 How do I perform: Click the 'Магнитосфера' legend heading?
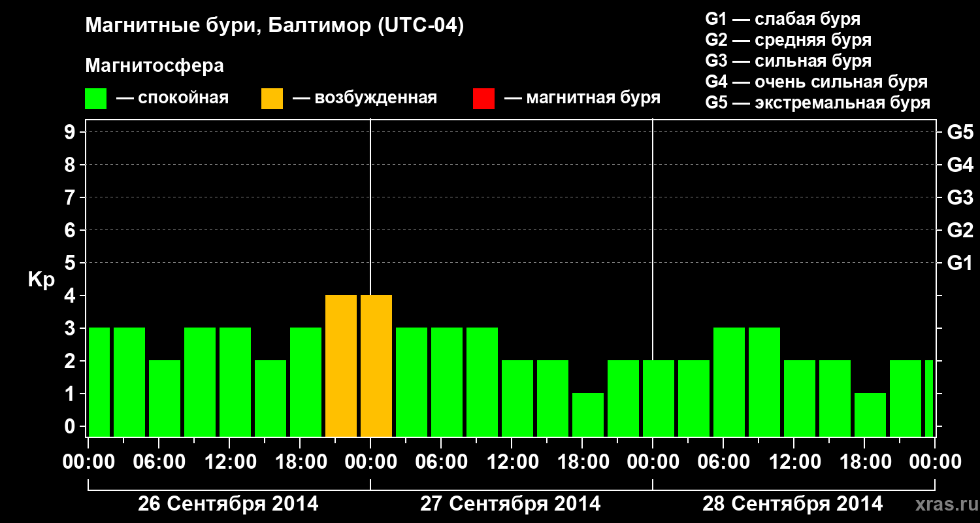(154, 66)
